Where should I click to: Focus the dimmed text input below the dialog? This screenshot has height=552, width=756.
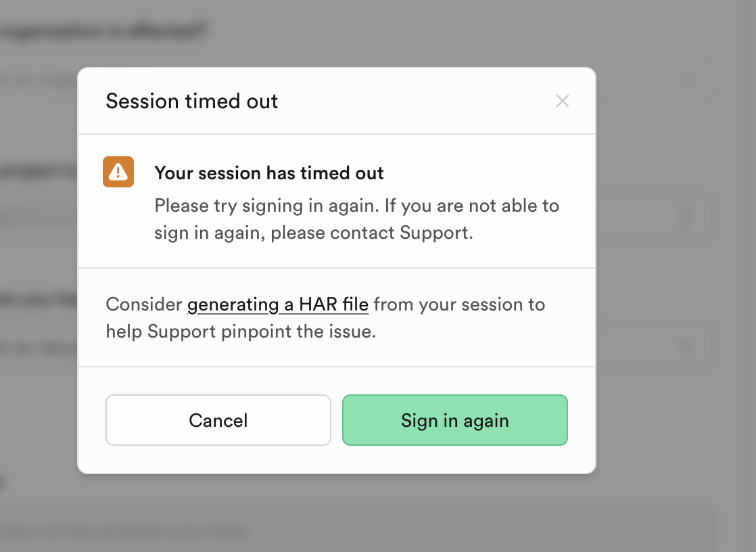379,532
